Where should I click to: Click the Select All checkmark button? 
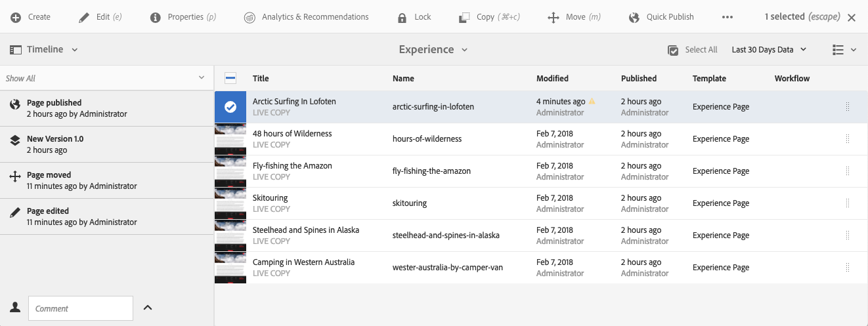click(x=673, y=50)
